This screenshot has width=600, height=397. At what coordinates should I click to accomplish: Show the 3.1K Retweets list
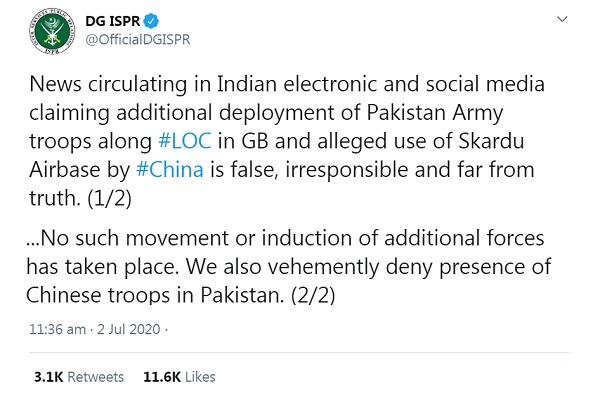click(x=79, y=377)
